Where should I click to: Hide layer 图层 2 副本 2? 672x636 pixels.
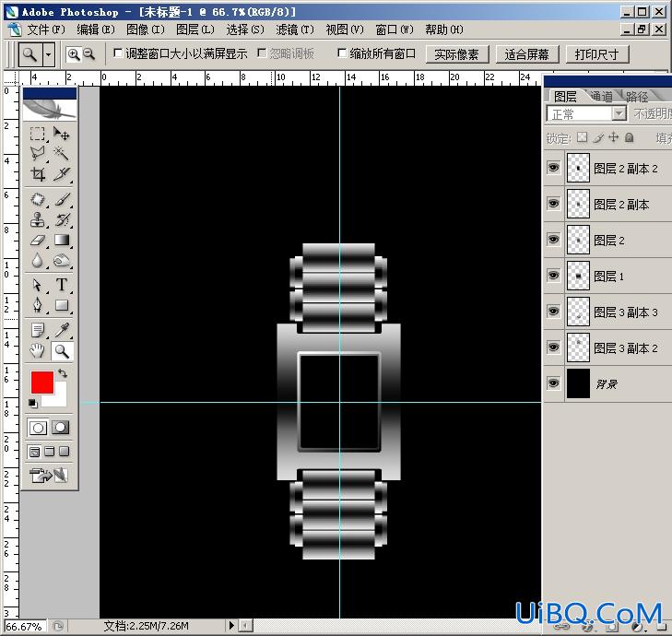[x=554, y=168]
